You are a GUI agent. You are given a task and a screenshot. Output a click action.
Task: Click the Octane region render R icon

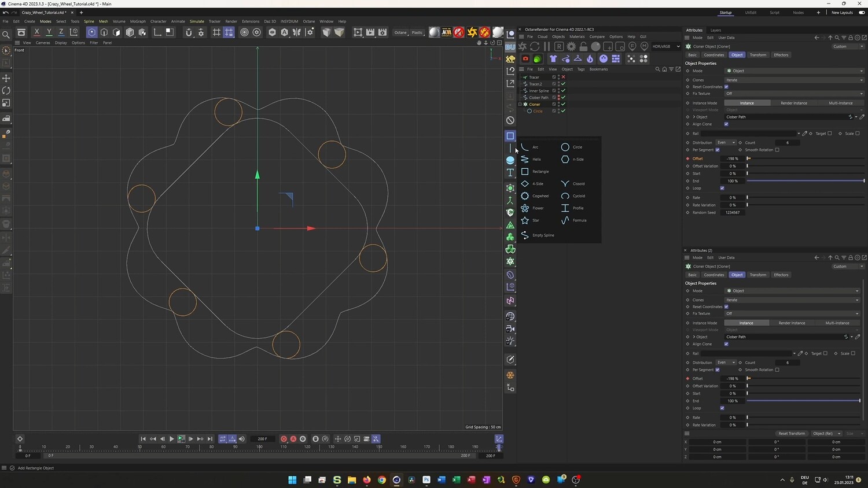[559, 46]
